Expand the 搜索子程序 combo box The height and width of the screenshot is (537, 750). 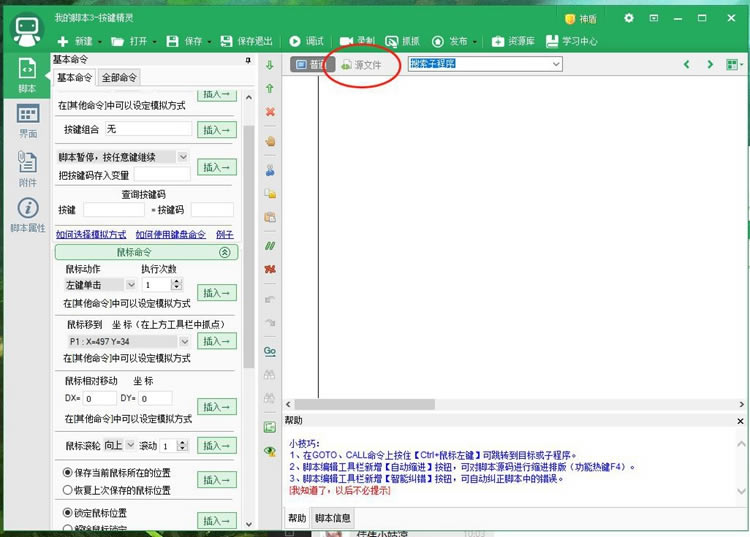pyautogui.click(x=556, y=64)
